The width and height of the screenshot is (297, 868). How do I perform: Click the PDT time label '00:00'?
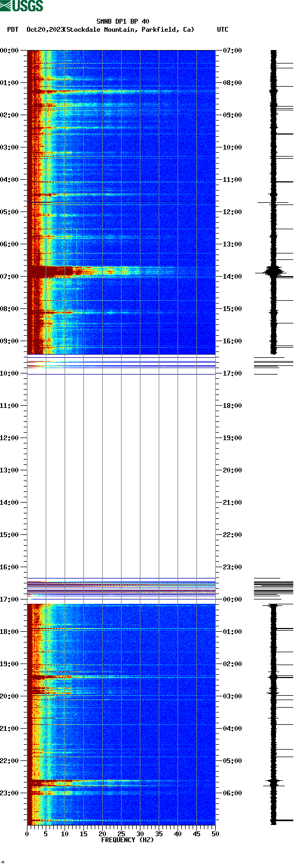point(10,51)
